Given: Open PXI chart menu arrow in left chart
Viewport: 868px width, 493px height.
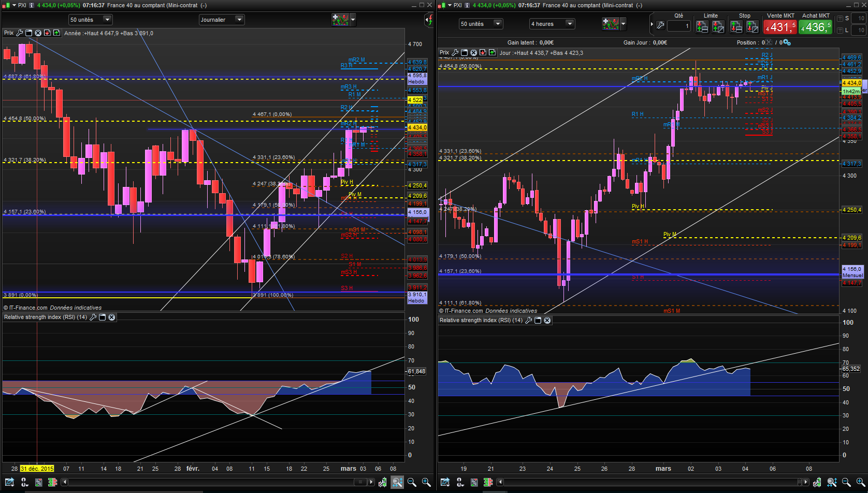Looking at the screenshot, I should [14, 5].
